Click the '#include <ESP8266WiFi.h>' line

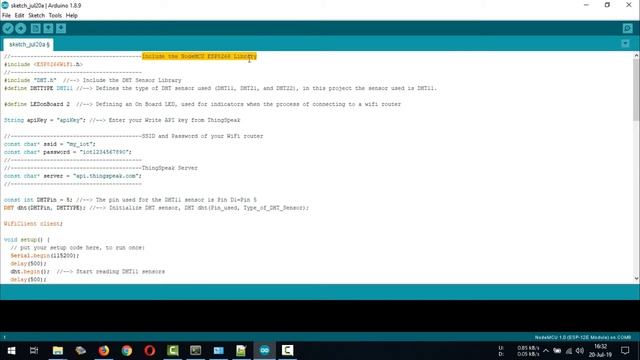coord(43,64)
